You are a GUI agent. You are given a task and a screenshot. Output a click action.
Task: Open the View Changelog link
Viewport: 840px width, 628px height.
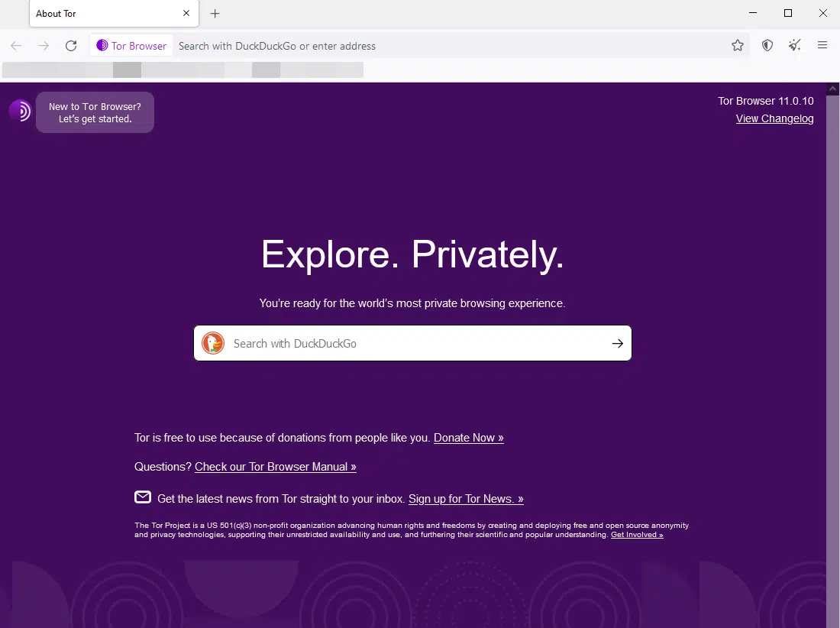point(774,118)
